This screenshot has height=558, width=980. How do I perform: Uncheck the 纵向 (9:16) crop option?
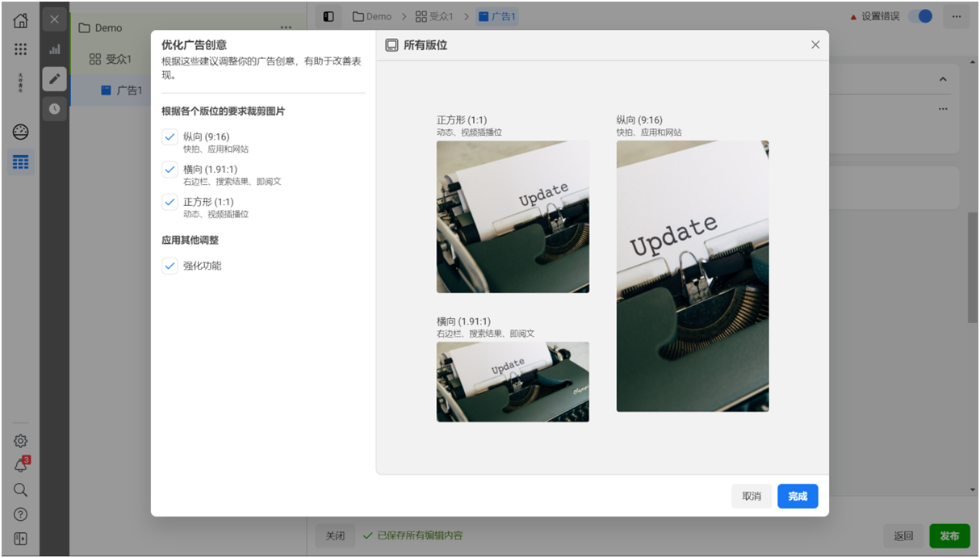tap(170, 137)
